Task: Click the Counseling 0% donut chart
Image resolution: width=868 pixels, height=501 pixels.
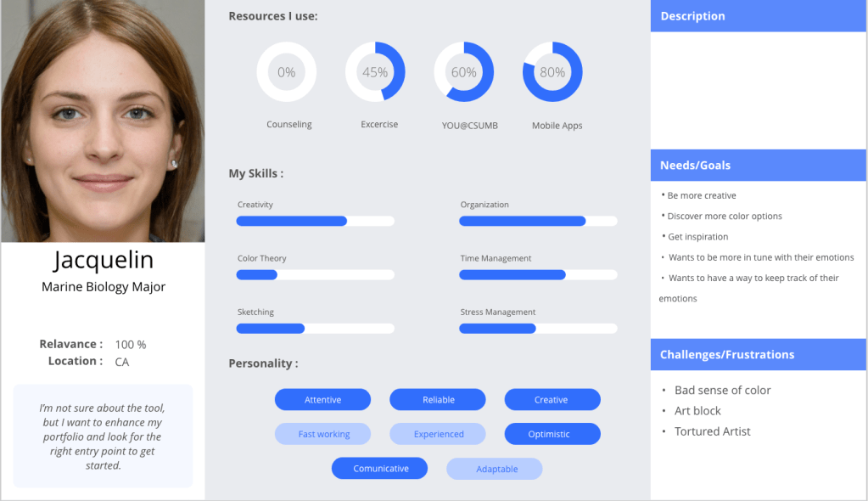Action: pos(287,72)
